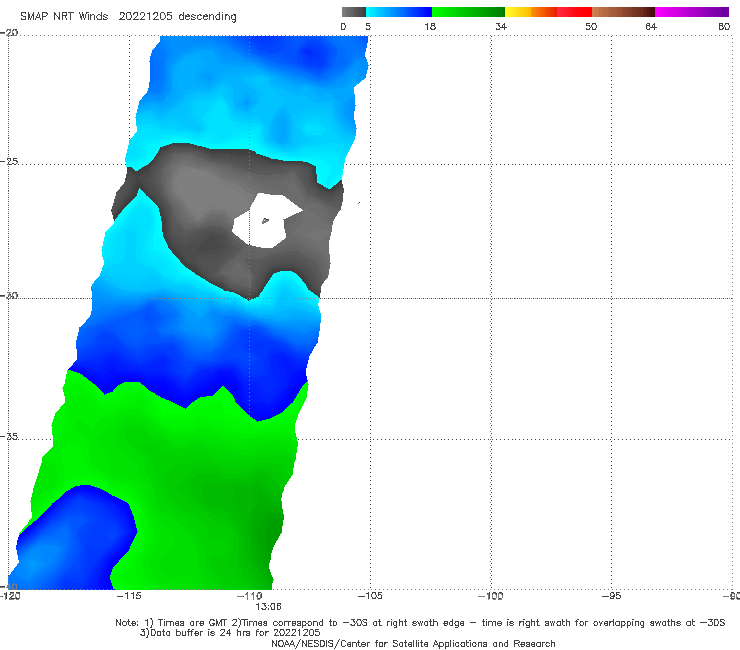Viewport: 740px width, 650px height.
Task: Click the '-35' latitude axis label
Action: [x=9, y=436]
